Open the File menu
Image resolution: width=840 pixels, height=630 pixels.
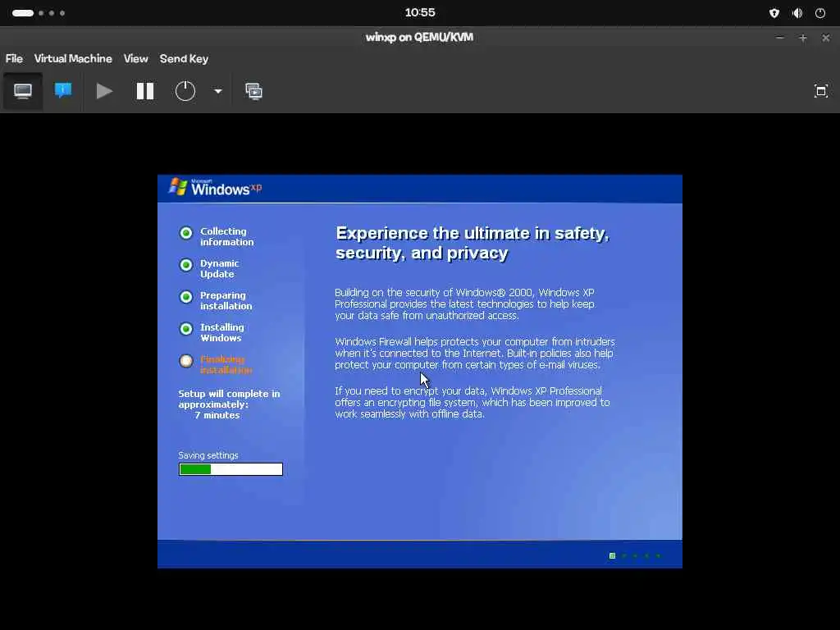[14, 59]
